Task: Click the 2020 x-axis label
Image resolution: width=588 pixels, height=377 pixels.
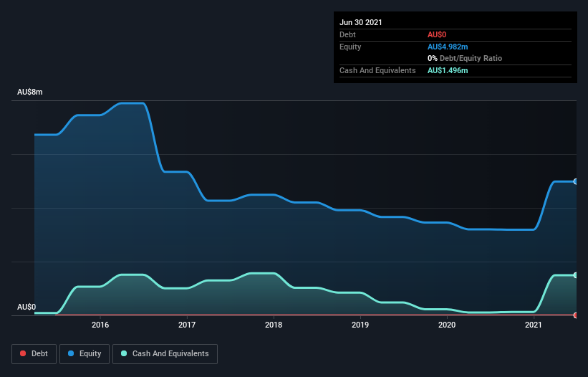Action: (447, 325)
